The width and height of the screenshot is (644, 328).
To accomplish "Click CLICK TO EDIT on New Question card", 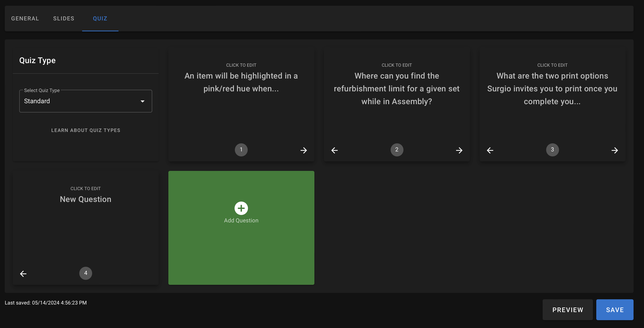I will pos(85,188).
